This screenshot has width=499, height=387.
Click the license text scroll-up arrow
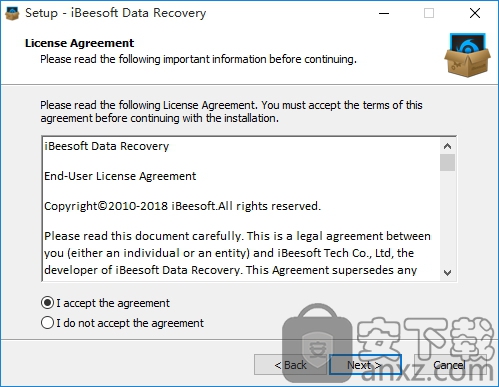pyautogui.click(x=447, y=146)
